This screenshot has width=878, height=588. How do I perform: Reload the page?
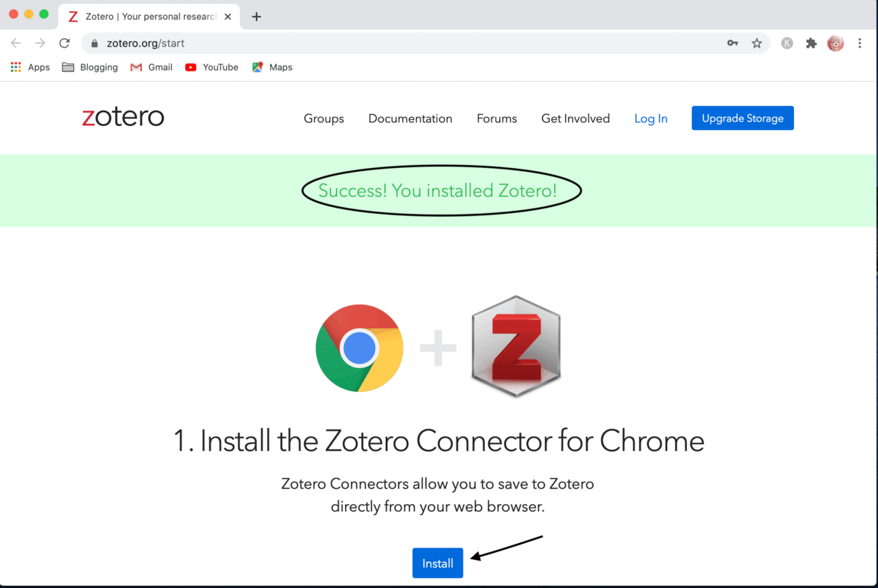pos(64,43)
